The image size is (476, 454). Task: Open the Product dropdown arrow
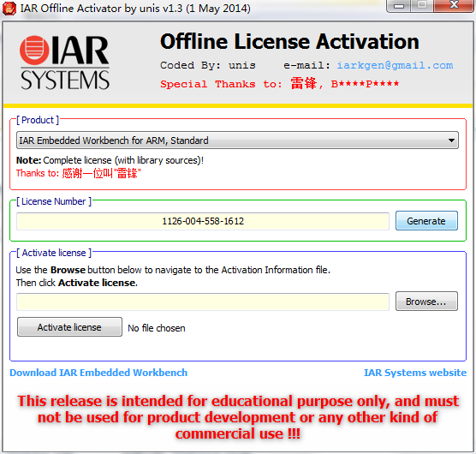click(451, 140)
